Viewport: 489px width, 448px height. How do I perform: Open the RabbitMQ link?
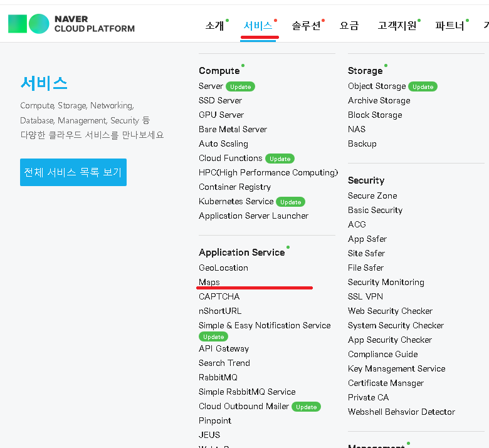218,377
